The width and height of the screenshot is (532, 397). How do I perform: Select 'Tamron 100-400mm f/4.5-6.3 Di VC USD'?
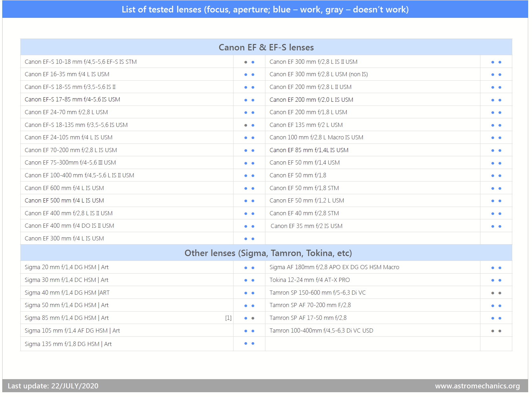pos(321,331)
